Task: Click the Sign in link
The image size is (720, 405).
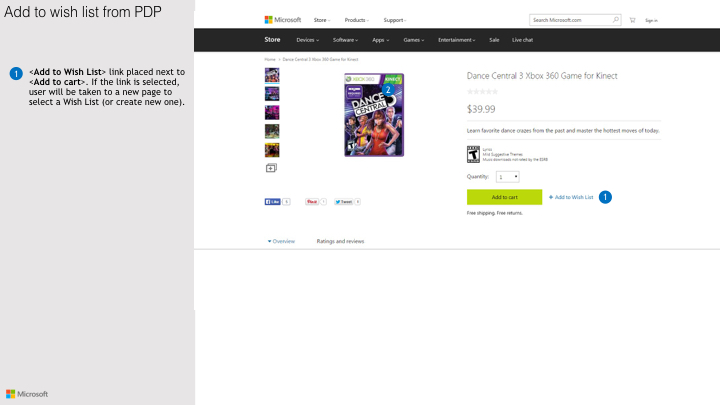Action: point(651,21)
